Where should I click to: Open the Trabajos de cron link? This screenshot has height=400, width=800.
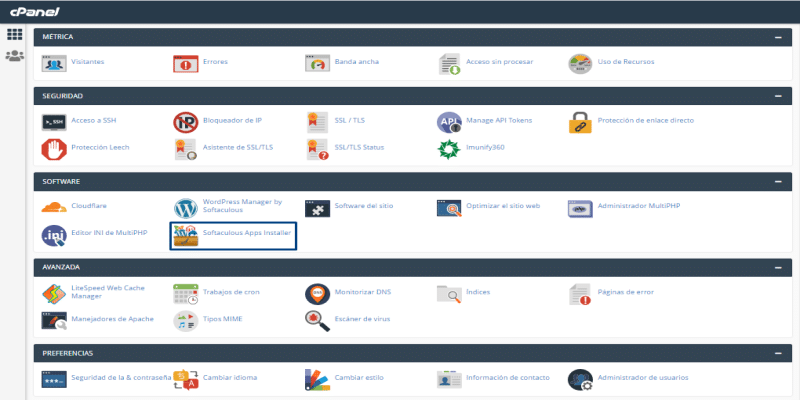pyautogui.click(x=231, y=292)
